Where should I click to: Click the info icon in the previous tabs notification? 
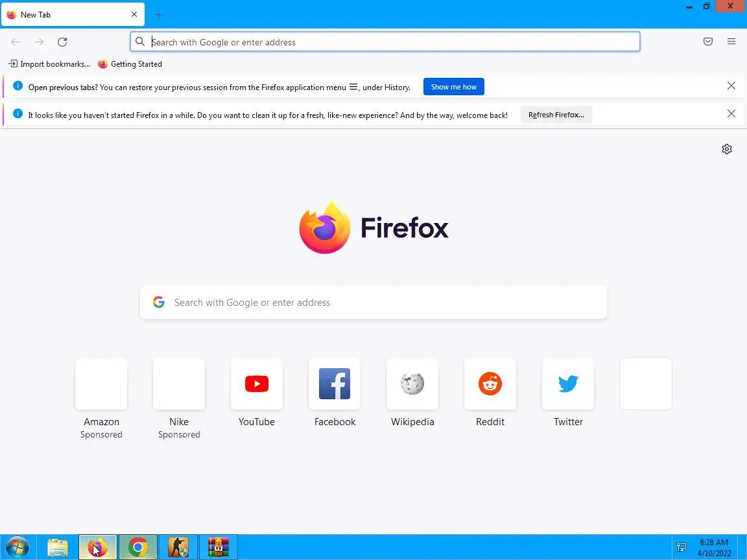pyautogui.click(x=18, y=86)
